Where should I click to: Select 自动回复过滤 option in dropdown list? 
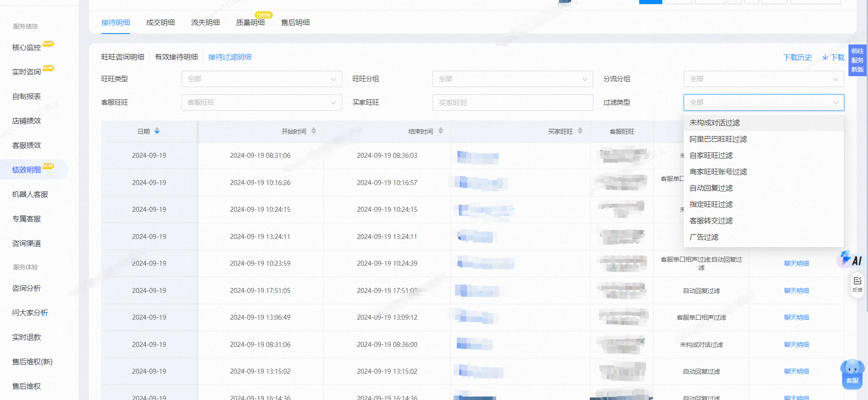coord(764,188)
